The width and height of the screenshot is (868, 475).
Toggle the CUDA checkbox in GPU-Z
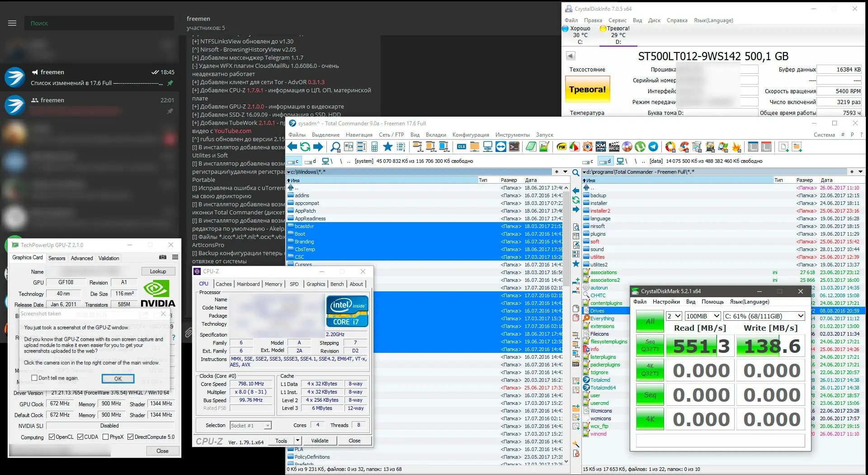[x=80, y=437]
